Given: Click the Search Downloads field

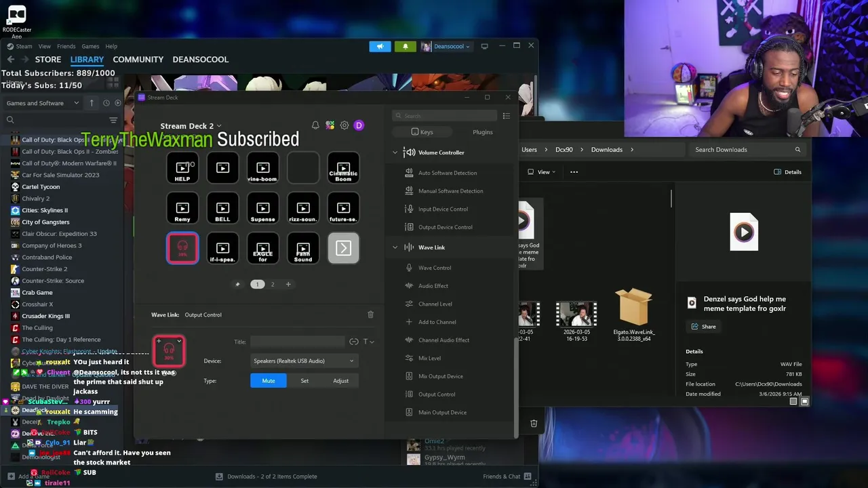Looking at the screenshot, I should (747, 150).
